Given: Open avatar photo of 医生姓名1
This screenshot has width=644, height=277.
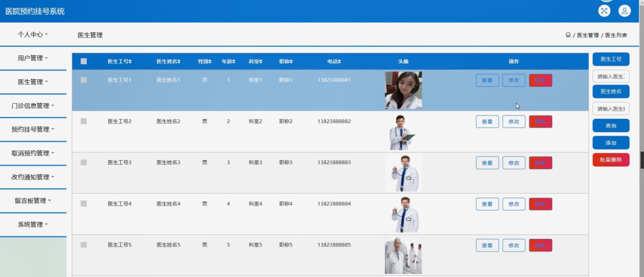Looking at the screenshot, I should (x=403, y=90).
